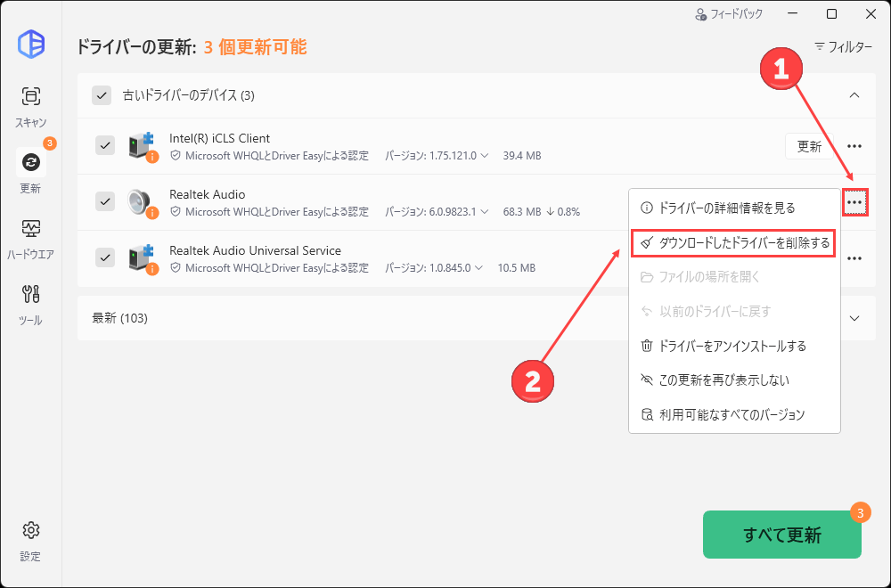Uncheck the Realtek Audio checkbox
Viewport: 891px width, 588px height.
105,201
